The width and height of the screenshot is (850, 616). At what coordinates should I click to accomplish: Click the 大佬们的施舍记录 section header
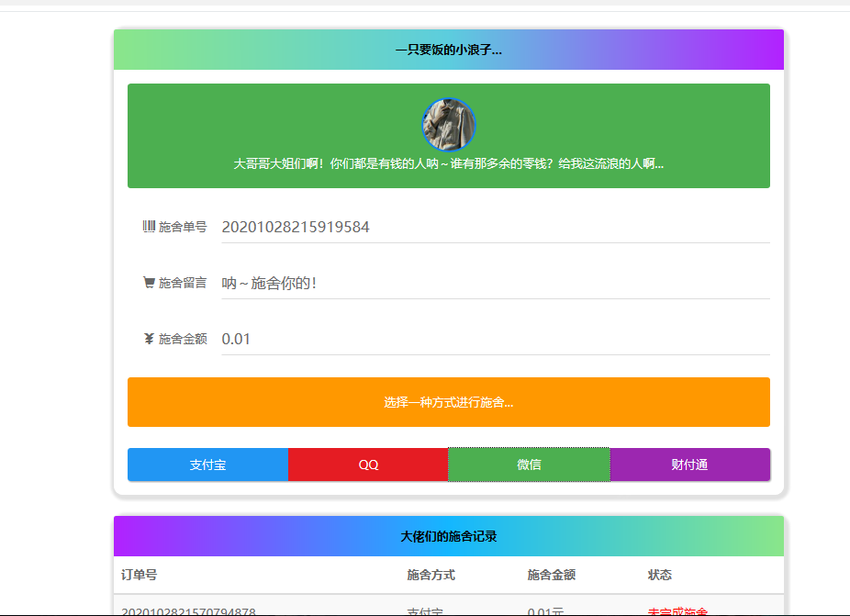[x=448, y=536]
